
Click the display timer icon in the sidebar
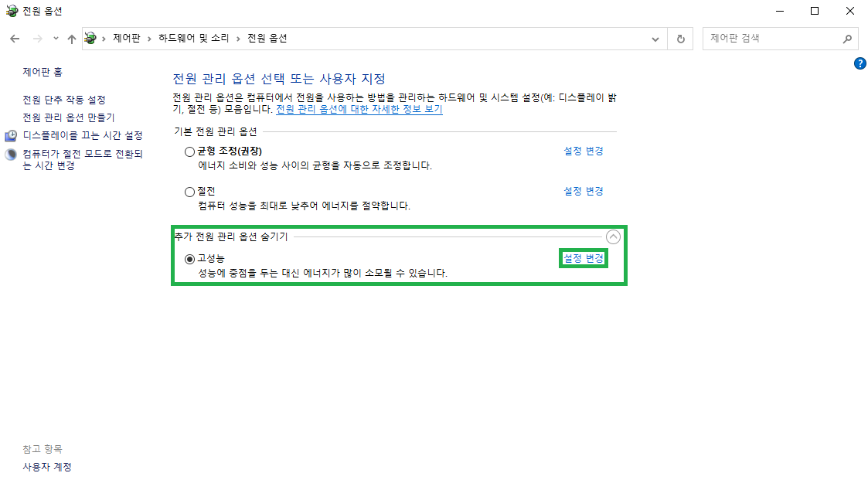[x=11, y=136]
